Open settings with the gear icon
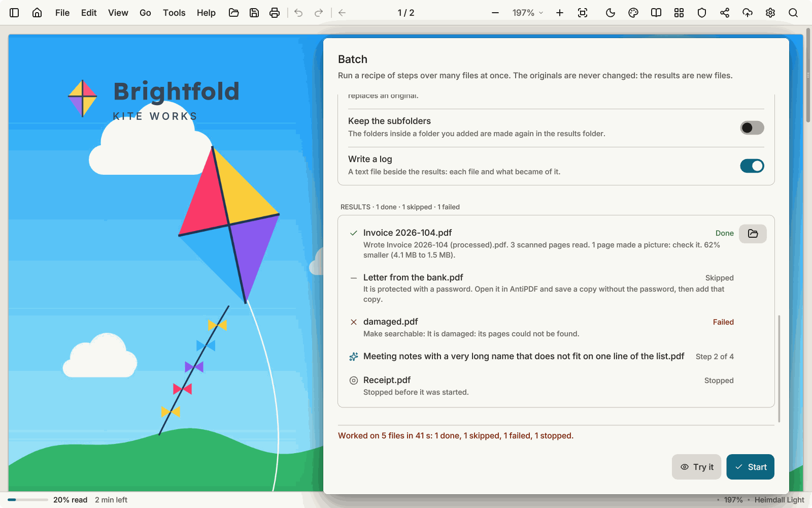 [x=770, y=13]
